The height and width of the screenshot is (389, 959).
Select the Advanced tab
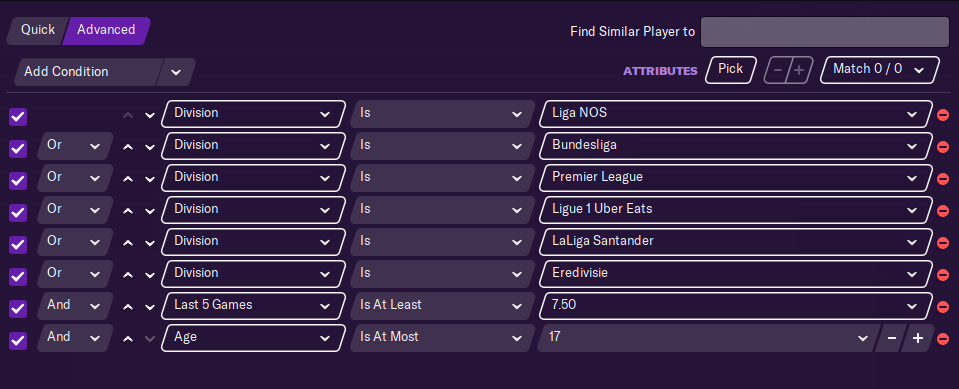click(106, 31)
